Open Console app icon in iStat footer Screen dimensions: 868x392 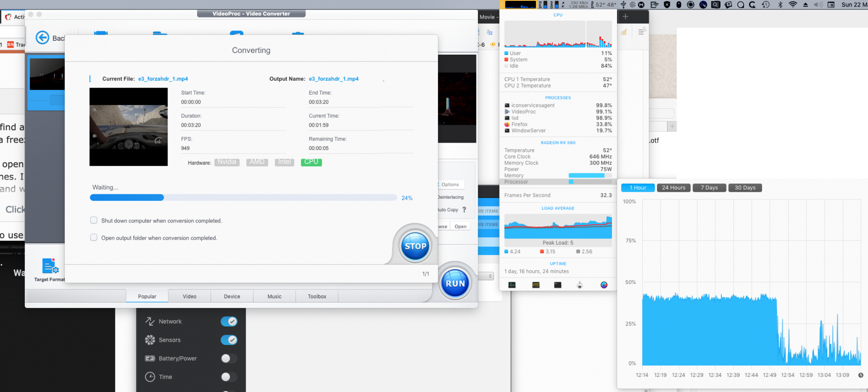point(536,285)
